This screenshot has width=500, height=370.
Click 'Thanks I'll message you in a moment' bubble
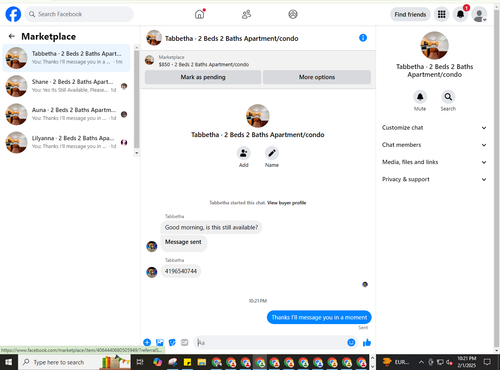tap(319, 317)
